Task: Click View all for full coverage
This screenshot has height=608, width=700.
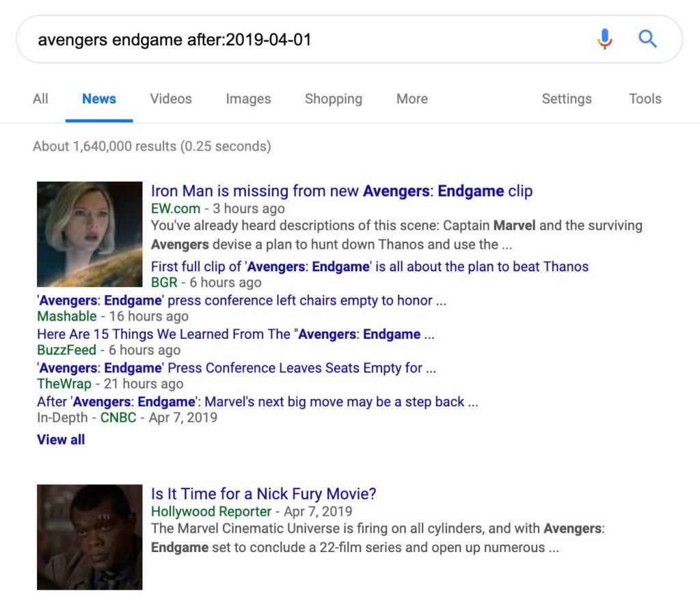Action: coord(61,439)
